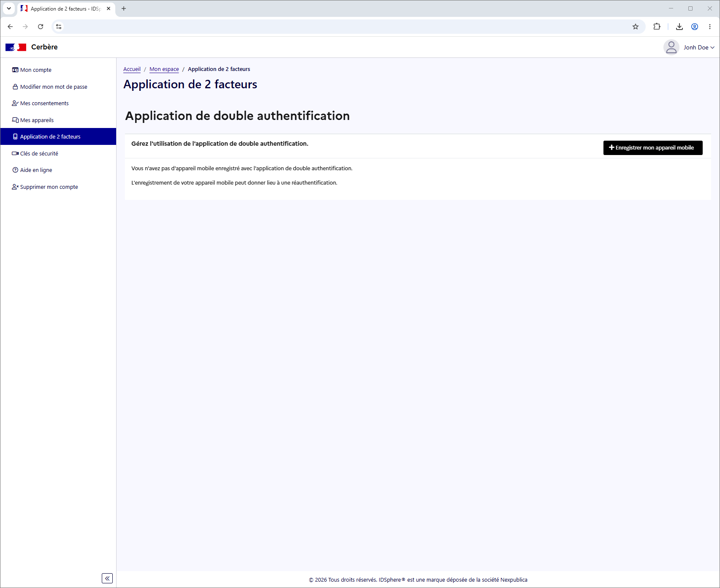The width and height of the screenshot is (720, 588).
Task: Click the Clés de sécurité key icon
Action: tap(15, 153)
